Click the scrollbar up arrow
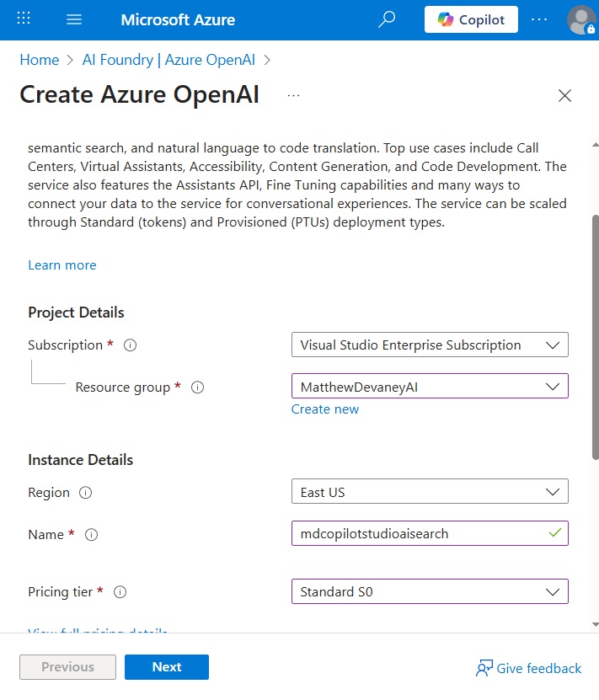This screenshot has width=599, height=700. [x=595, y=145]
